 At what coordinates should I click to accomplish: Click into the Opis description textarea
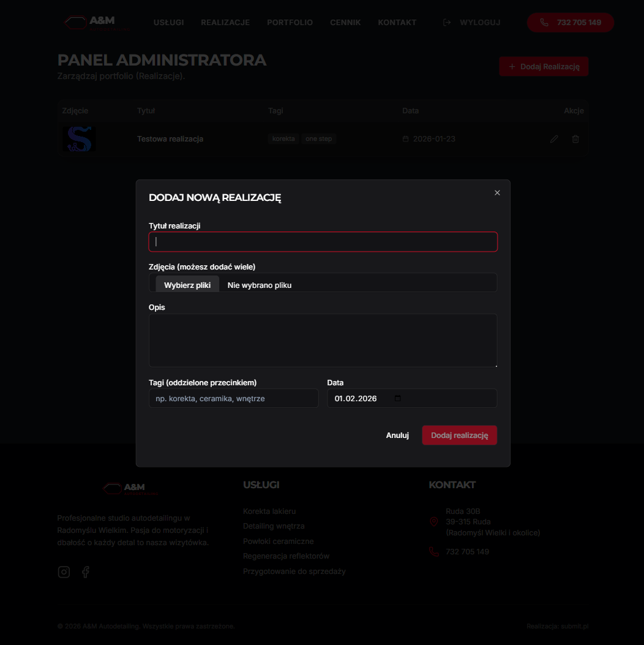tap(323, 341)
